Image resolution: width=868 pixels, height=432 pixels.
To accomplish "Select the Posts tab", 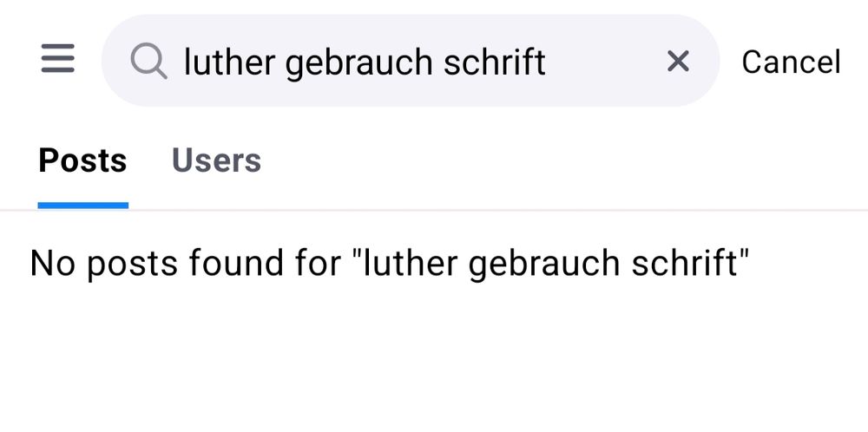I will pyautogui.click(x=82, y=161).
